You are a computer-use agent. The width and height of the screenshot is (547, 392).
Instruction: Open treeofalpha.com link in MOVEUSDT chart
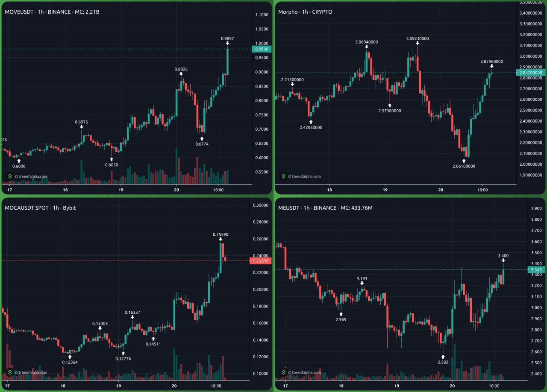(31, 176)
